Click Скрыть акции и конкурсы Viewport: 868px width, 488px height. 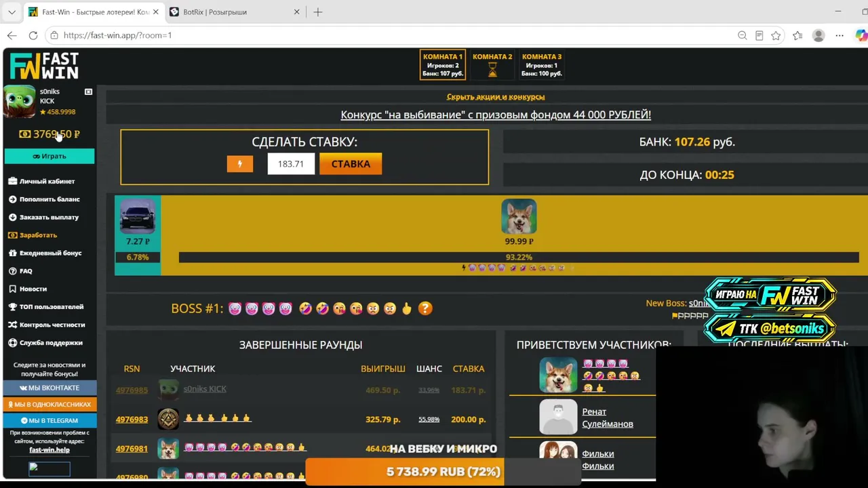pyautogui.click(x=496, y=97)
